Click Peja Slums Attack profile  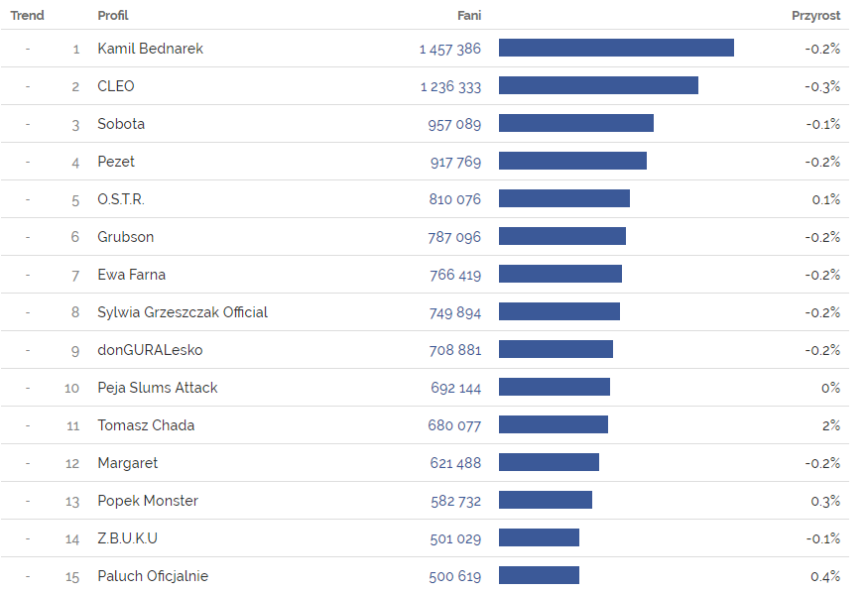click(157, 388)
